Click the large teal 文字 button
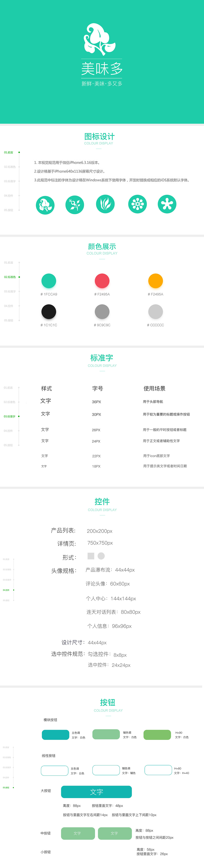This screenshot has height=868, width=204. click(96, 792)
